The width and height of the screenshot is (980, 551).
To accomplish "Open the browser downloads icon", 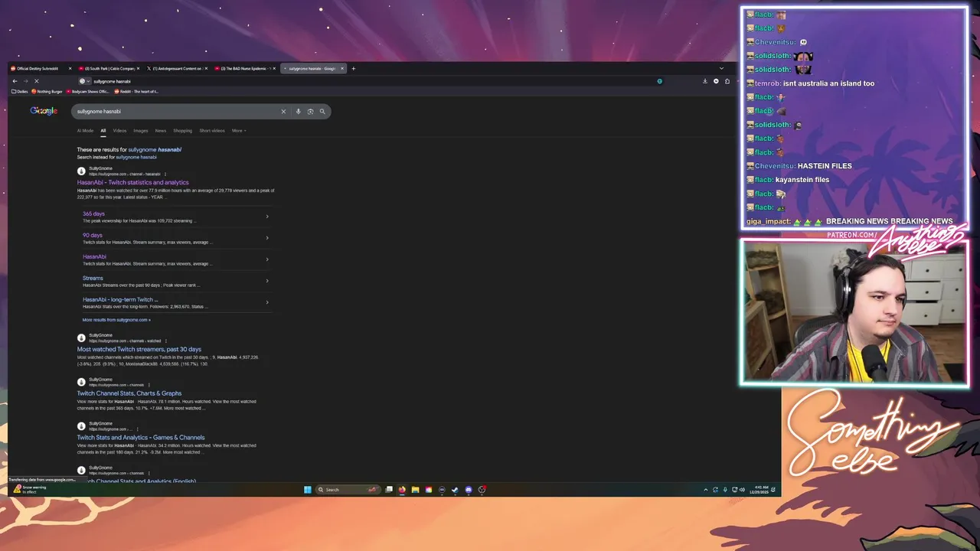I will click(705, 81).
